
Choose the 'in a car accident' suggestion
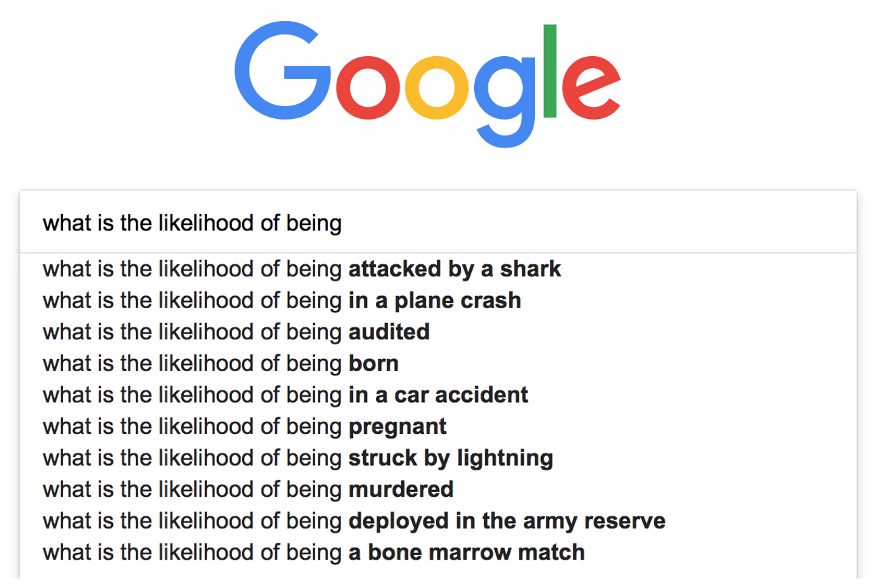(285, 395)
